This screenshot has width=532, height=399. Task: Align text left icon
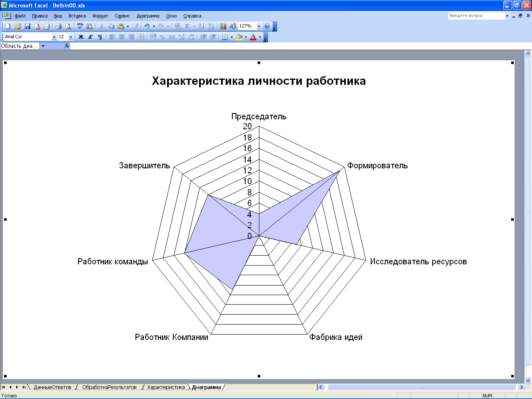click(x=112, y=37)
